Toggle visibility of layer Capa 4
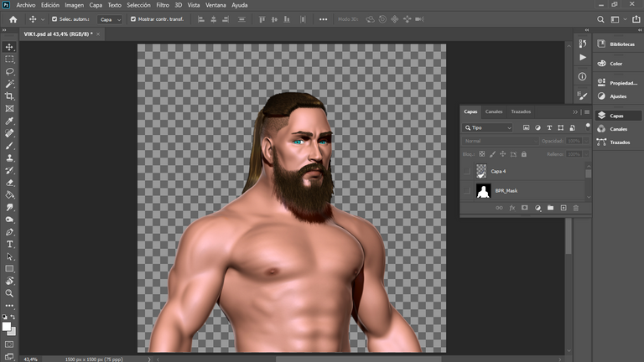 (x=466, y=172)
